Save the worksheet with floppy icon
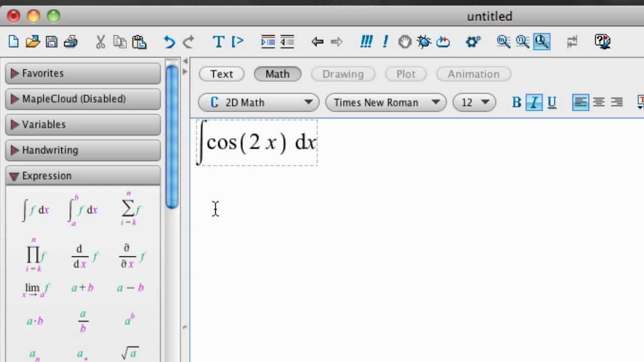Viewport: 644px width, 362px height. [51, 42]
